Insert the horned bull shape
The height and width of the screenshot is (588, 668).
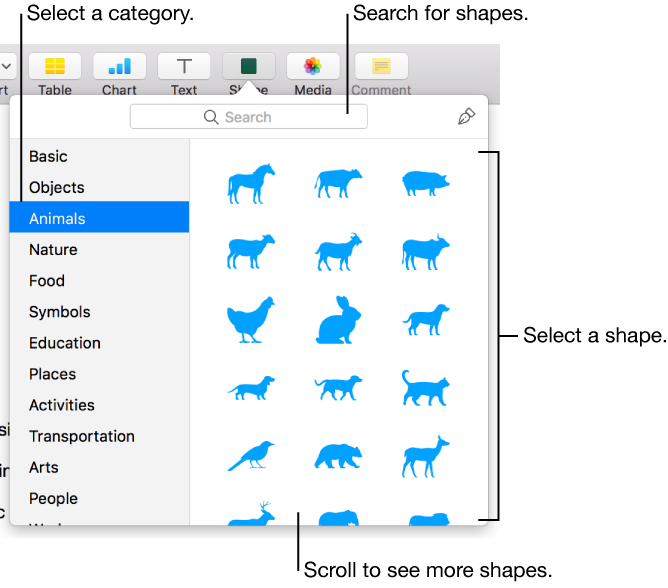tap(426, 251)
